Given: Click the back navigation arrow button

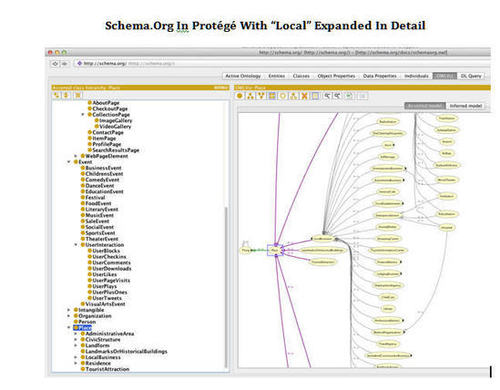Looking at the screenshot, I should coord(55,63).
